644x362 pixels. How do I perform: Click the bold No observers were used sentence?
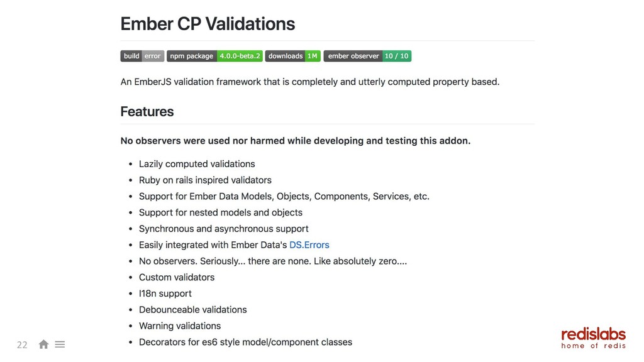296,141
